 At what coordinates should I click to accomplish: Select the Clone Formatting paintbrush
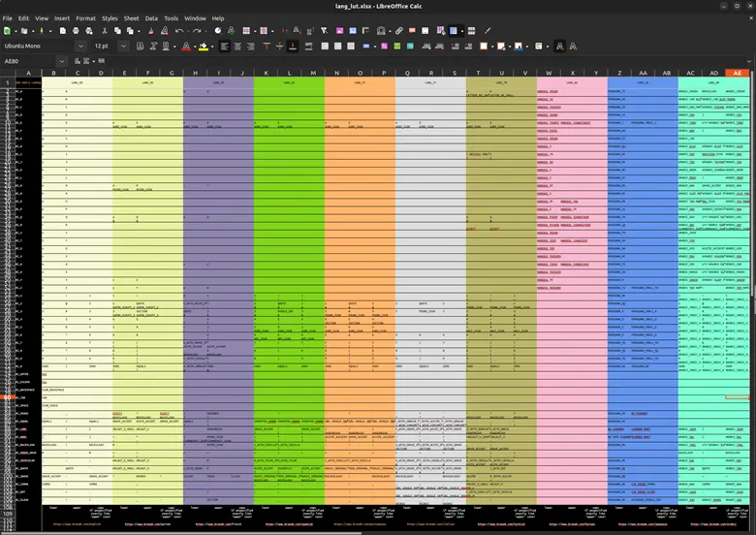(151, 31)
